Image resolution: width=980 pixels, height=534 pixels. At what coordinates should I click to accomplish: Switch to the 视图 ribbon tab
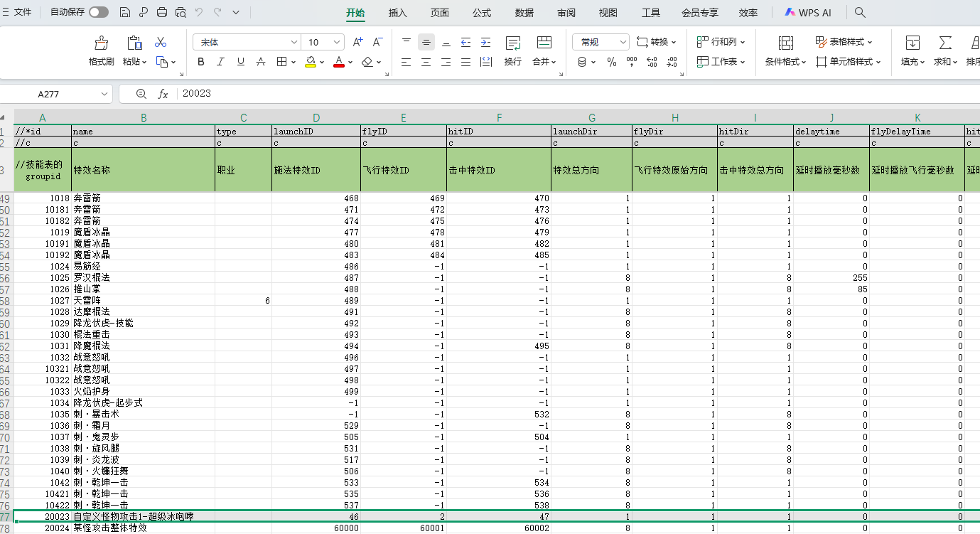[608, 13]
